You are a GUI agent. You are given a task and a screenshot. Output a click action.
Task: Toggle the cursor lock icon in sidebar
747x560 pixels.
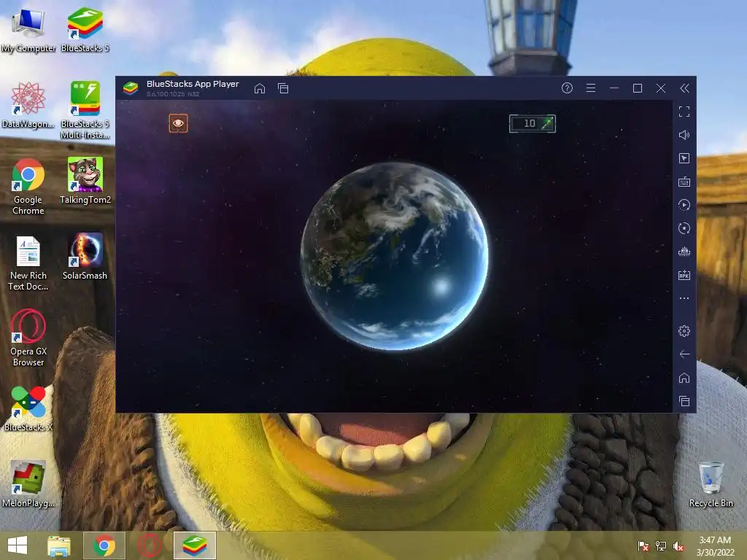pos(684,158)
